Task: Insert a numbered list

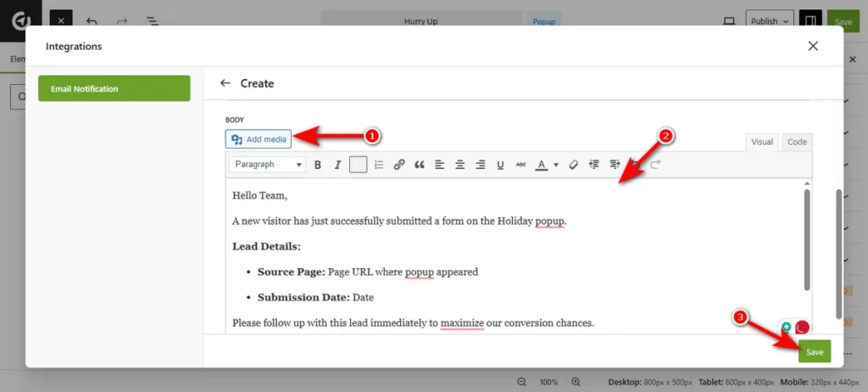Action: (x=379, y=165)
